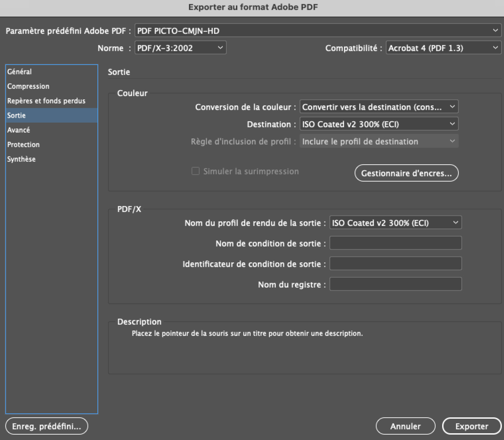Toggle the Simuler la surimpression checkbox
This screenshot has width=504, height=440.
coord(195,171)
